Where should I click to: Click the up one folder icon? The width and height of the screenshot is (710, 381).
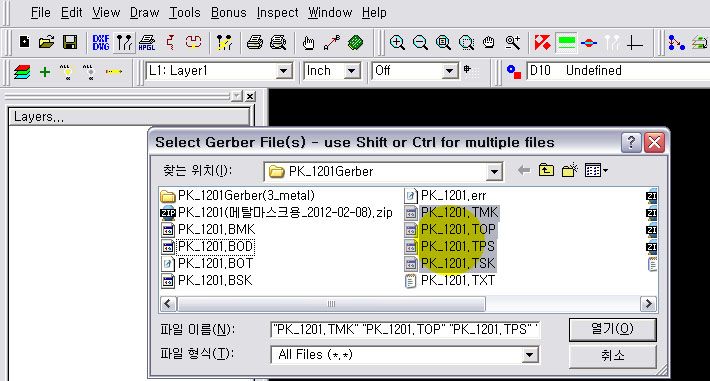(546, 171)
